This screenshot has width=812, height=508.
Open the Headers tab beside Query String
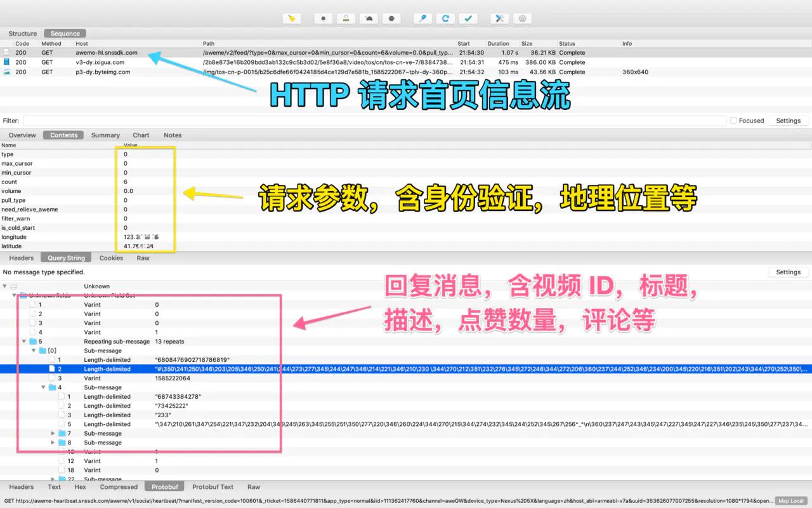pyautogui.click(x=21, y=258)
